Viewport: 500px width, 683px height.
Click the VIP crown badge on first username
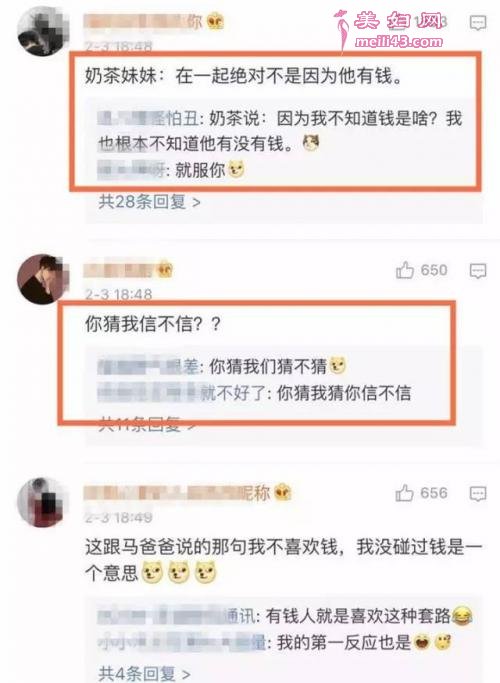point(215,20)
